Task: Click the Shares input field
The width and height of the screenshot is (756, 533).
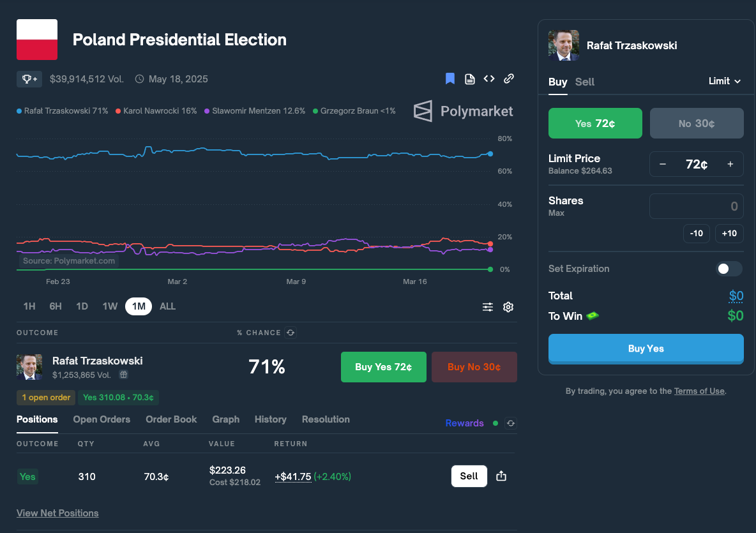Action: point(696,206)
